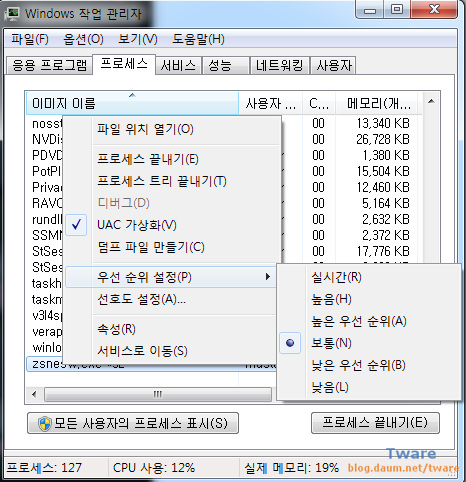Sort by 사용자 column header

[270, 103]
